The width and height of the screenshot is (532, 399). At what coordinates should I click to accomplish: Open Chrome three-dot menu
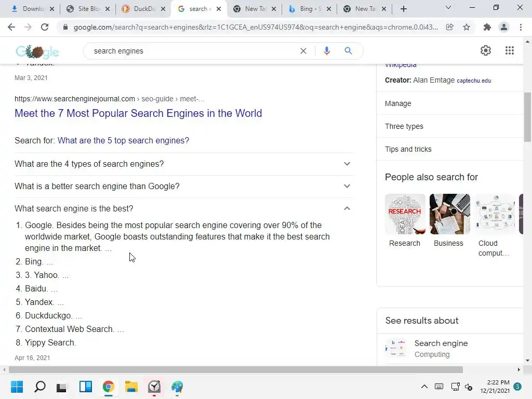click(521, 27)
